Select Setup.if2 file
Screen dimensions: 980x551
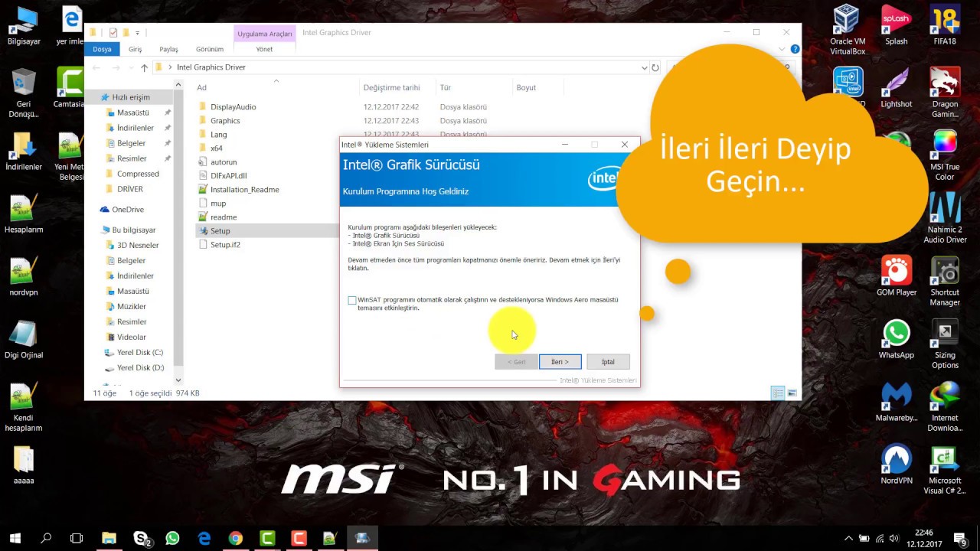point(225,245)
